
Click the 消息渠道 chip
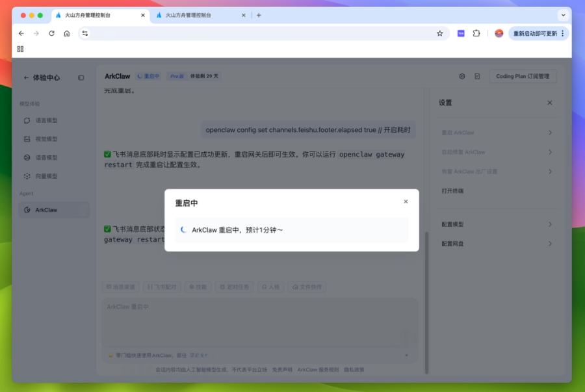[120, 287]
